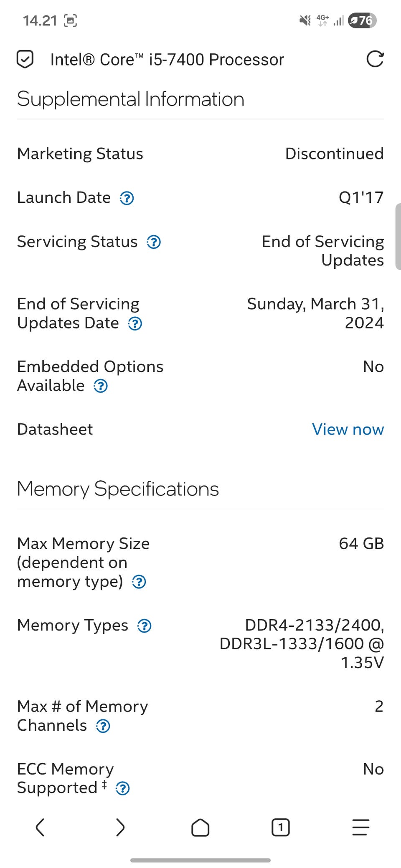The height and width of the screenshot is (868, 401).
Task: Go back with browser back arrow
Action: [x=40, y=827]
